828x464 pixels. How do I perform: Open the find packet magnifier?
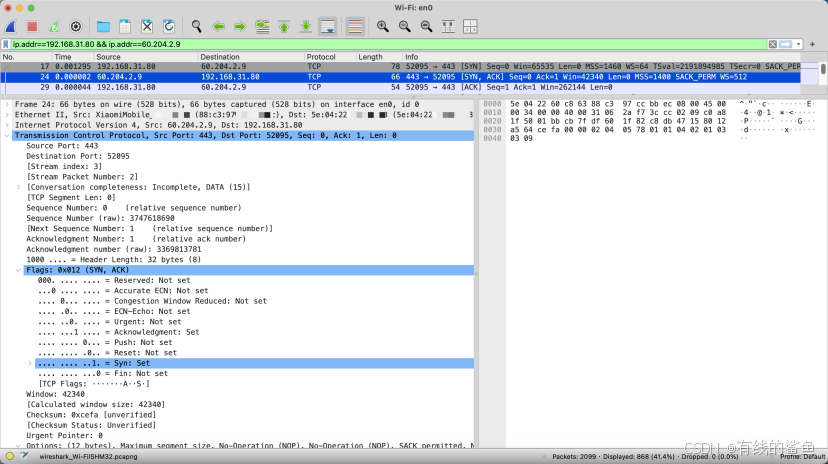(196, 26)
